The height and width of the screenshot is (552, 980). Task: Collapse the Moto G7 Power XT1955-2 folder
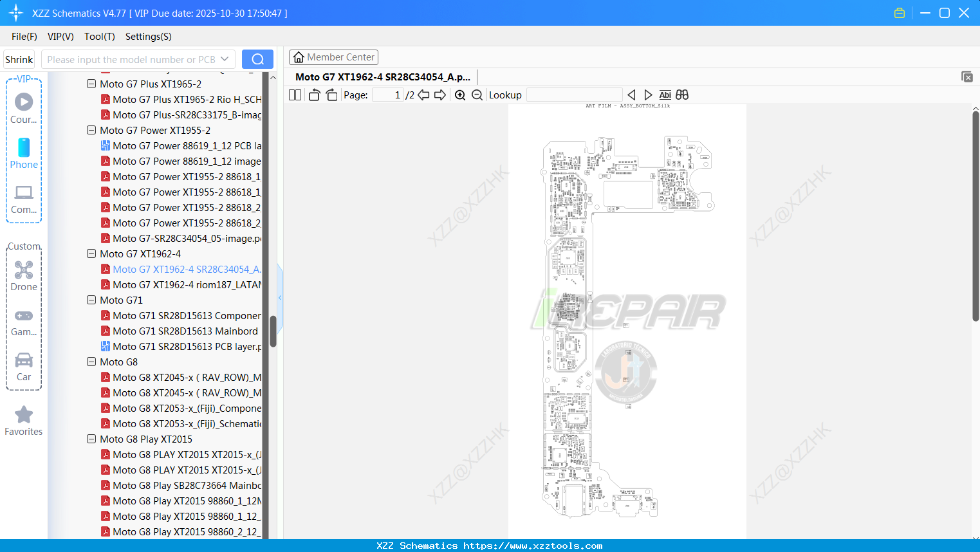(x=91, y=131)
